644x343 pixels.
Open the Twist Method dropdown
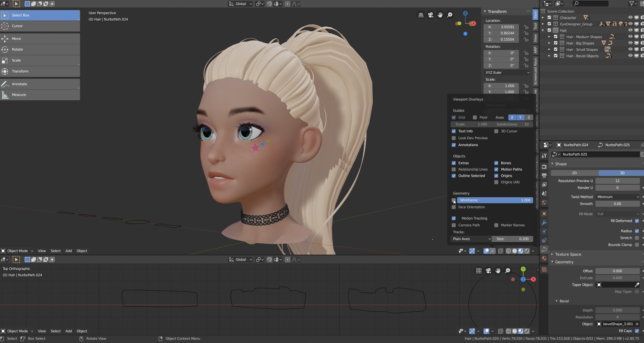(618, 197)
